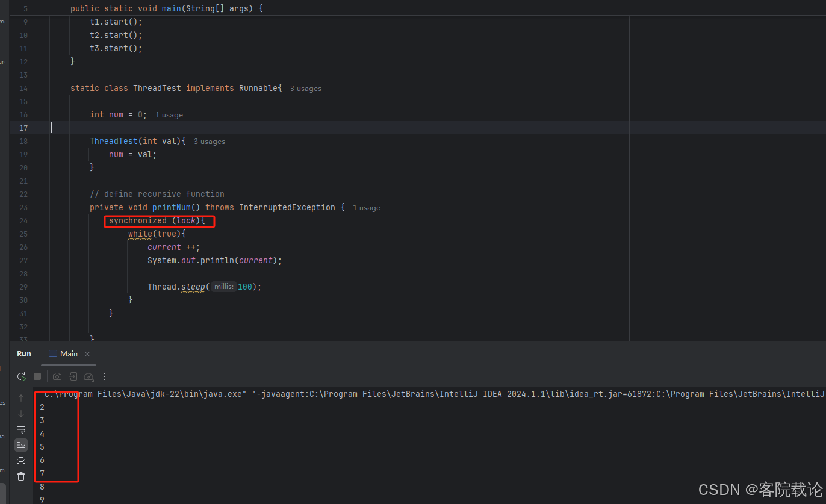The image size is (826, 504).
Task: Toggle Scroll to End in the console
Action: point(21,445)
